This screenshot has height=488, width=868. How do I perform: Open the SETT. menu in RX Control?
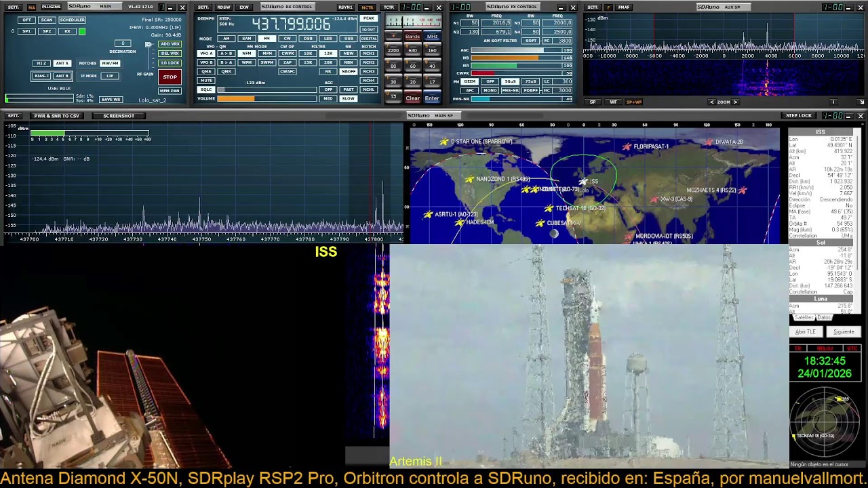[203, 7]
